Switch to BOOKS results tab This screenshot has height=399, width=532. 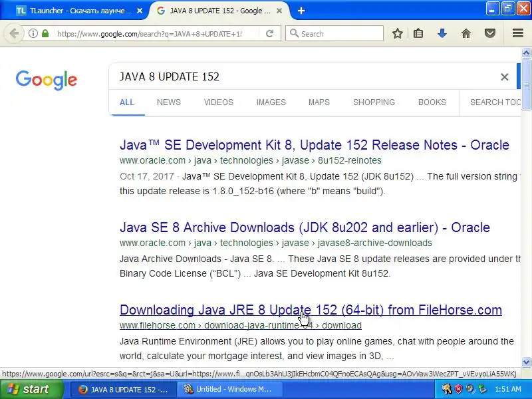(432, 102)
